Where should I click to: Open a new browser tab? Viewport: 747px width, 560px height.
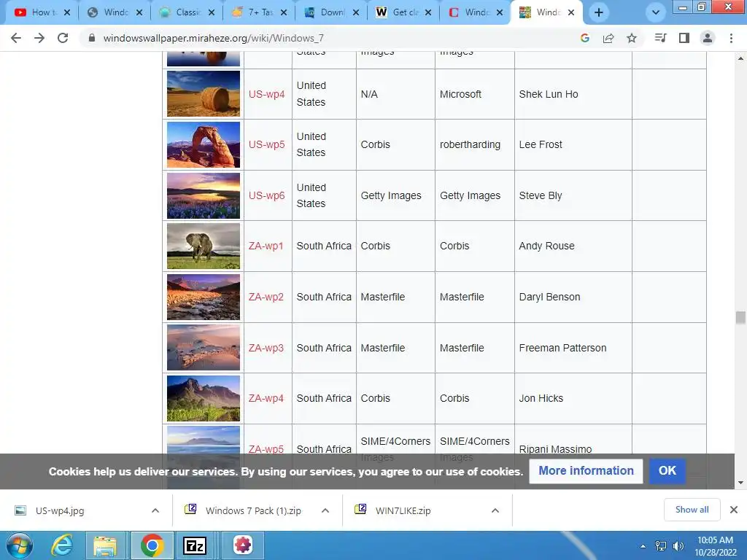coord(599,13)
